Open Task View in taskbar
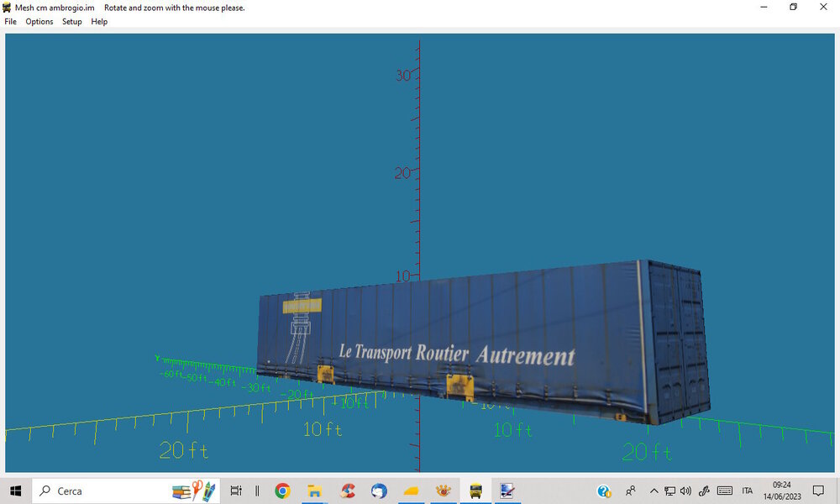This screenshot has width=840, height=504. click(x=236, y=491)
